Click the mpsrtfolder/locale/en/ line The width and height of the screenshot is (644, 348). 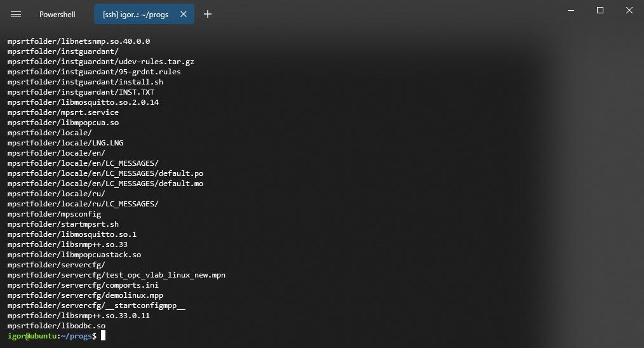coord(57,153)
